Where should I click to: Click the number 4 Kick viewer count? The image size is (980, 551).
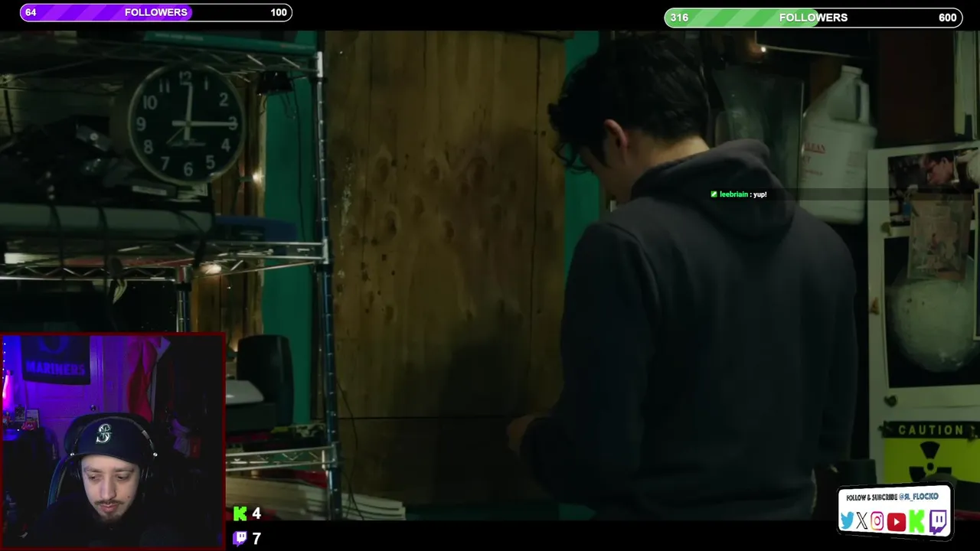click(256, 514)
